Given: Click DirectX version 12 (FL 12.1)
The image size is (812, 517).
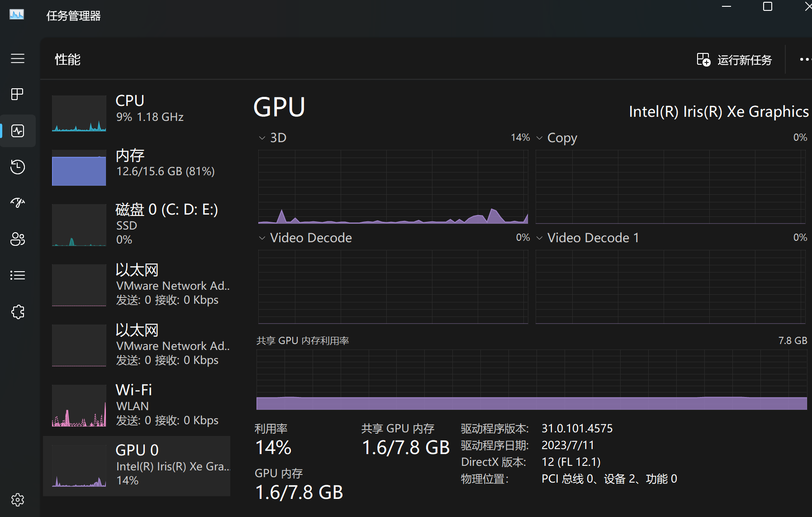Looking at the screenshot, I should pyautogui.click(x=571, y=462).
